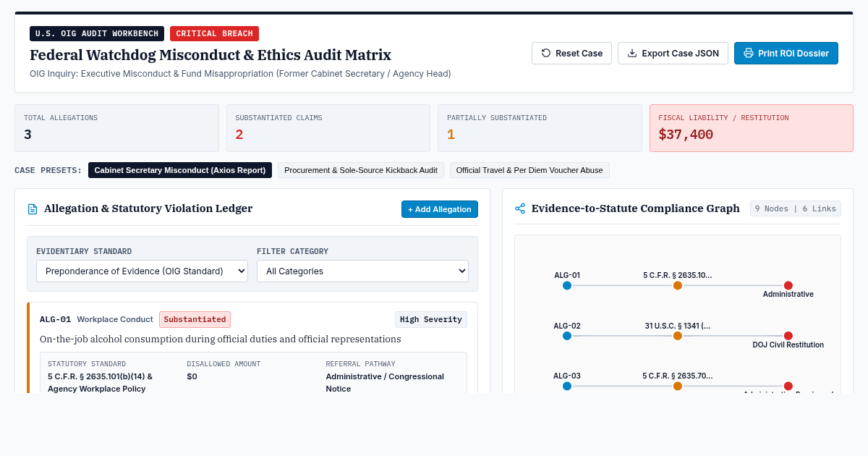Click the Workplace Conduct category label

(115, 319)
